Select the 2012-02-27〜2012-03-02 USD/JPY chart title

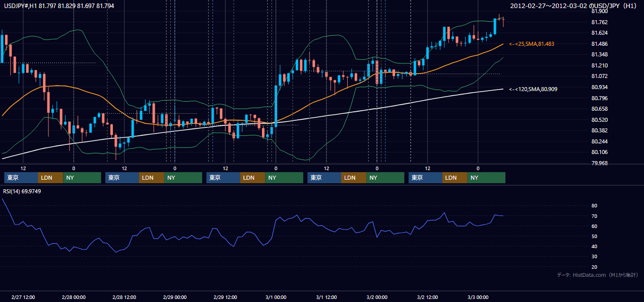click(x=574, y=6)
